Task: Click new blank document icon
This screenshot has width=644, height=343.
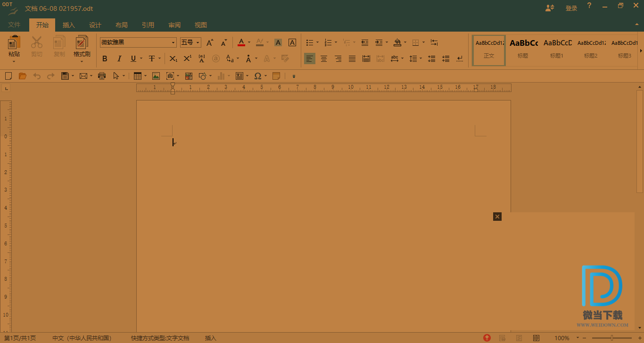Action: (8, 75)
